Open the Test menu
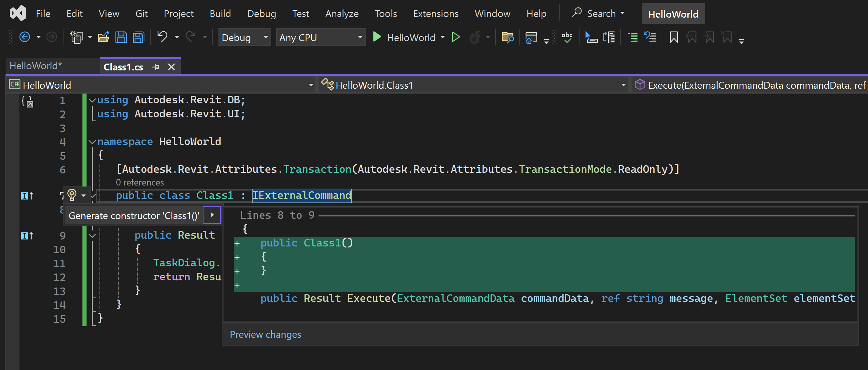 tap(301, 13)
